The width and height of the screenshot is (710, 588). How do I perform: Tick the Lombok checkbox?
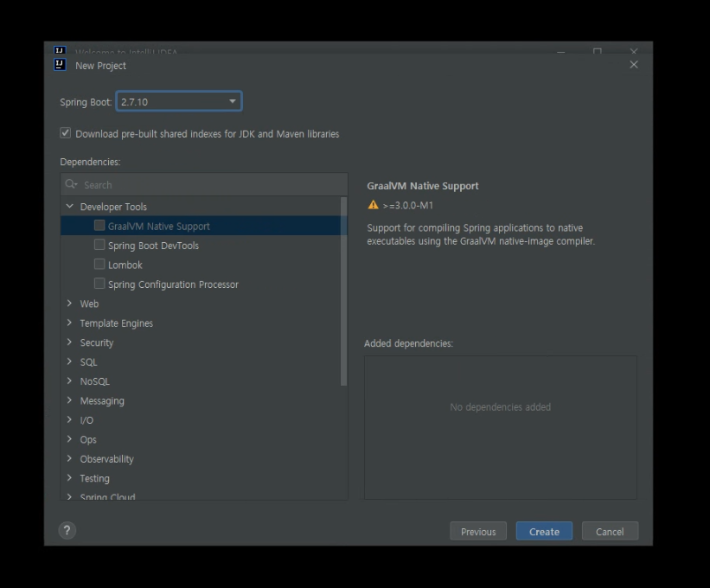tap(99, 265)
